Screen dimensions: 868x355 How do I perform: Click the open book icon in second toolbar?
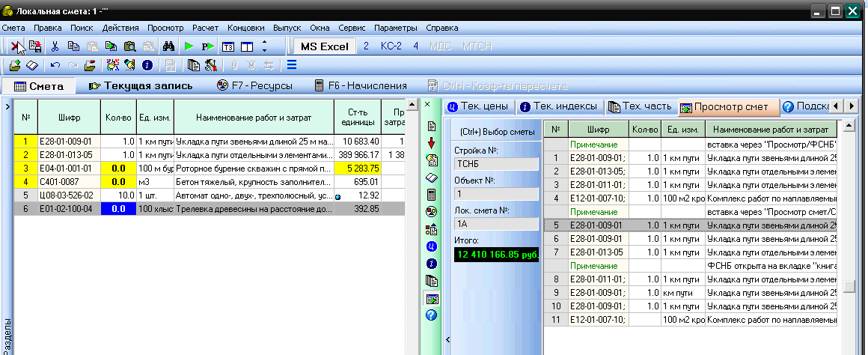(32, 65)
